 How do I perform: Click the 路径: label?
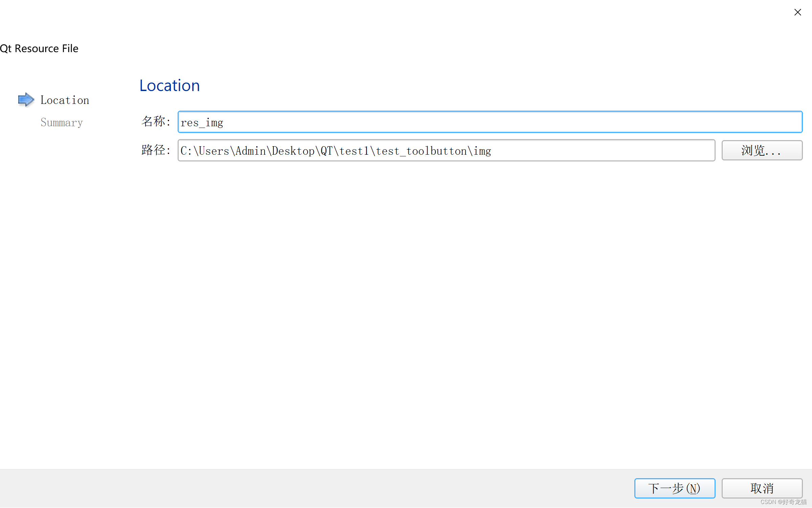(x=156, y=150)
